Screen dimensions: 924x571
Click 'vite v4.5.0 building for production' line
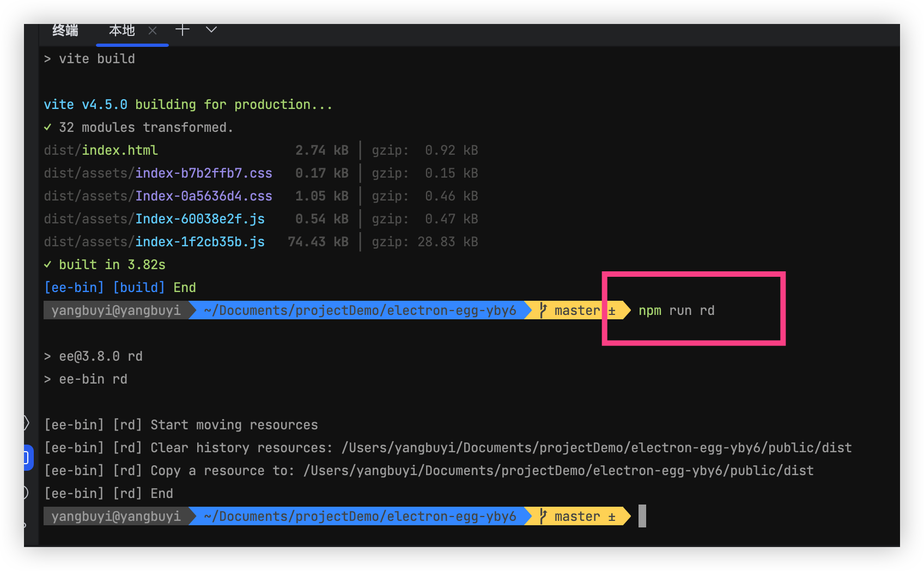tap(188, 105)
